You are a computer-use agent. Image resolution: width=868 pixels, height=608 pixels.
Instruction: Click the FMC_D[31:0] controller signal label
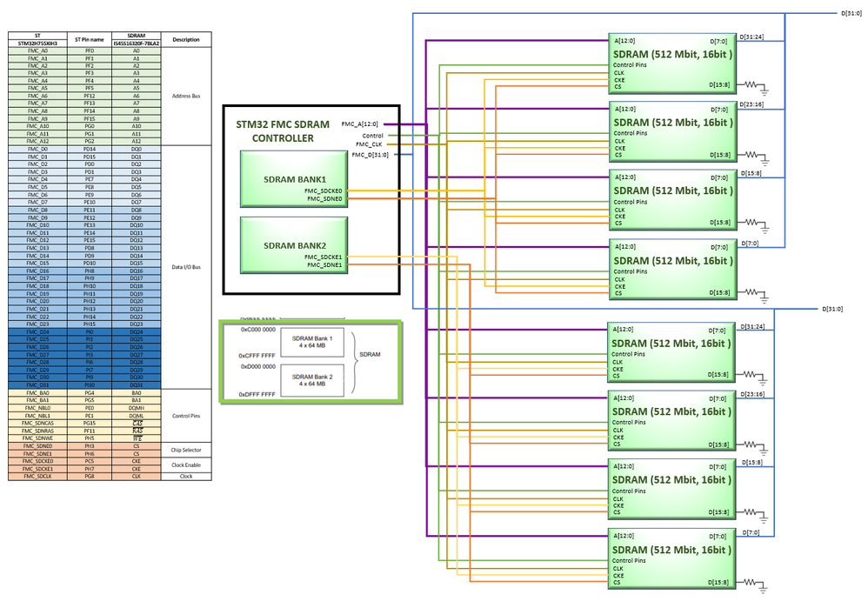[370, 155]
